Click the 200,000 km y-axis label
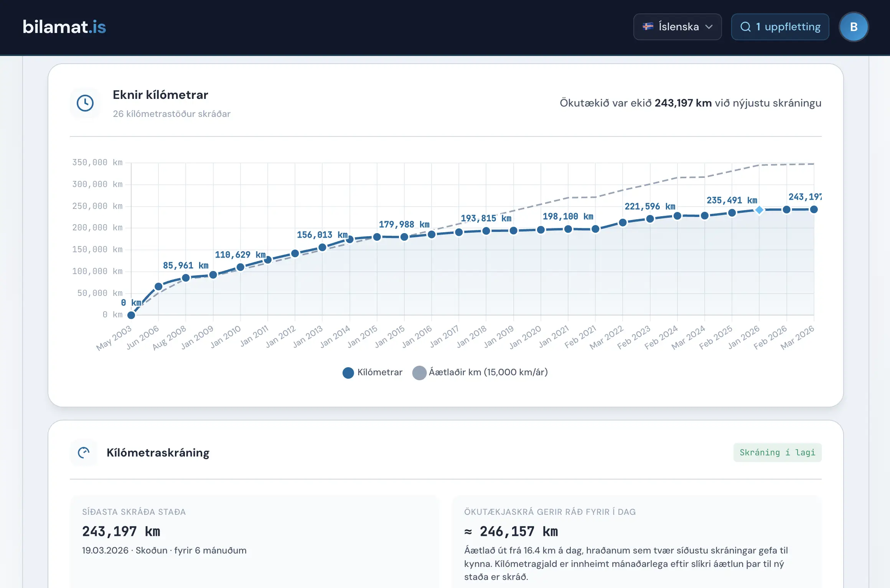Screen dimensions: 890x588 tap(97, 228)
